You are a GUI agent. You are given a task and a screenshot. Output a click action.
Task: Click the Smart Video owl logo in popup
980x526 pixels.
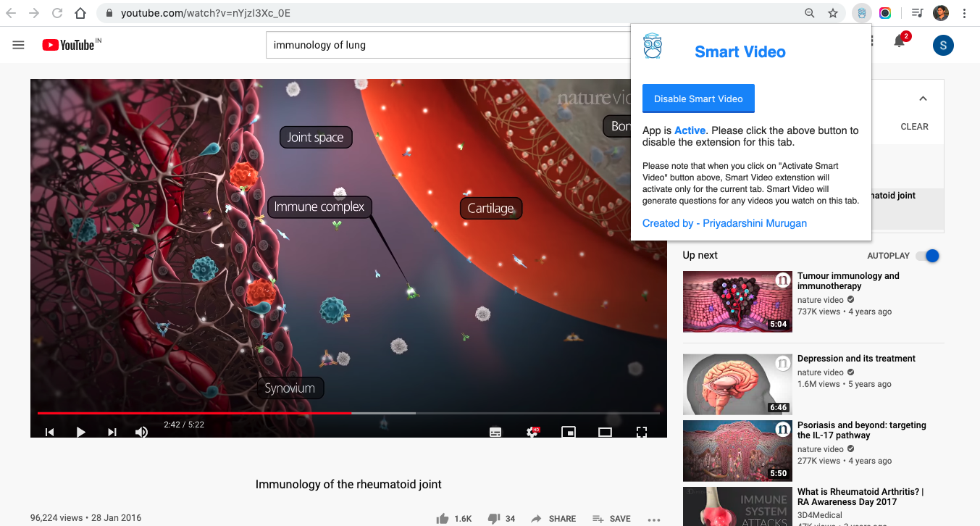point(653,46)
